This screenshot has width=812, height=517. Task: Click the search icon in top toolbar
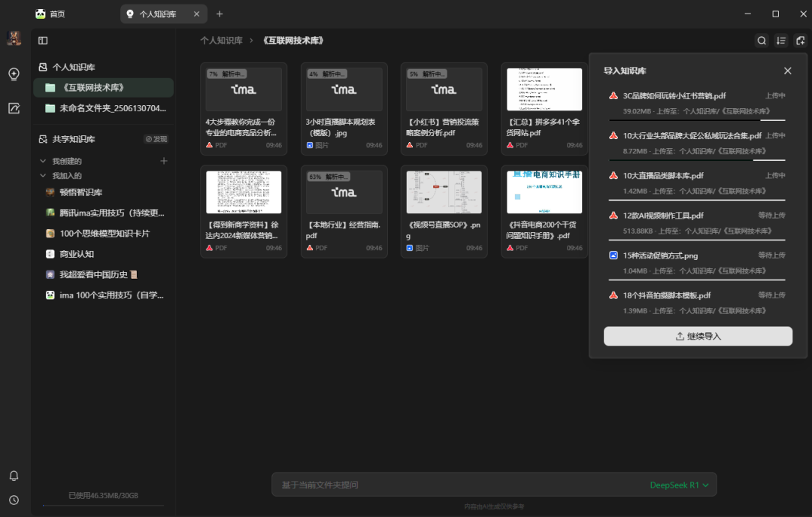click(762, 41)
